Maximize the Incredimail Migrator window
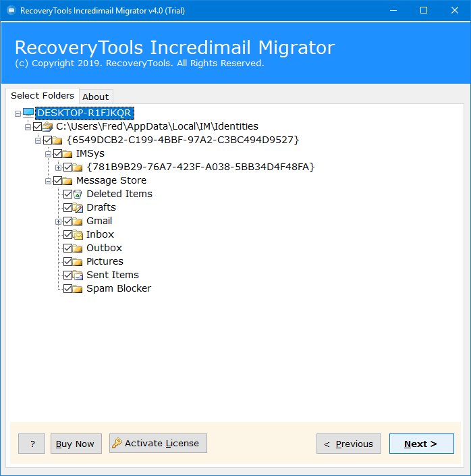Image resolution: width=471 pixels, height=476 pixels. [424, 11]
